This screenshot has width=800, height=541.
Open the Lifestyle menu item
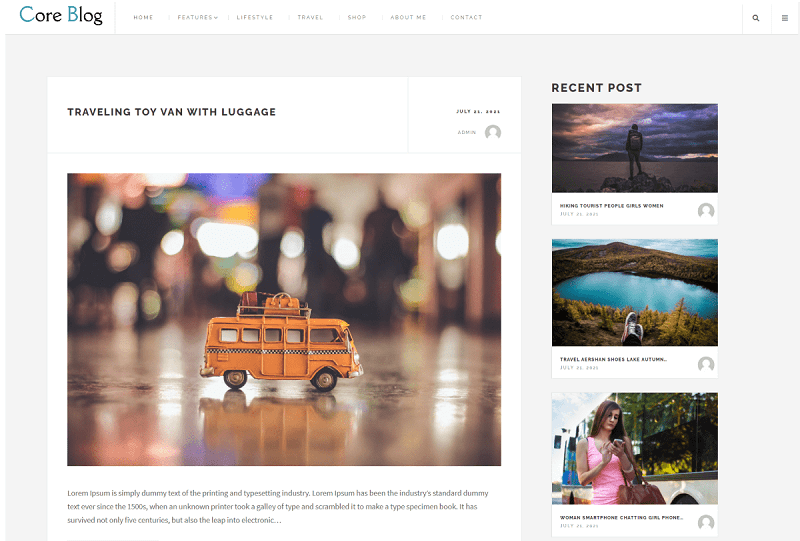click(x=255, y=17)
